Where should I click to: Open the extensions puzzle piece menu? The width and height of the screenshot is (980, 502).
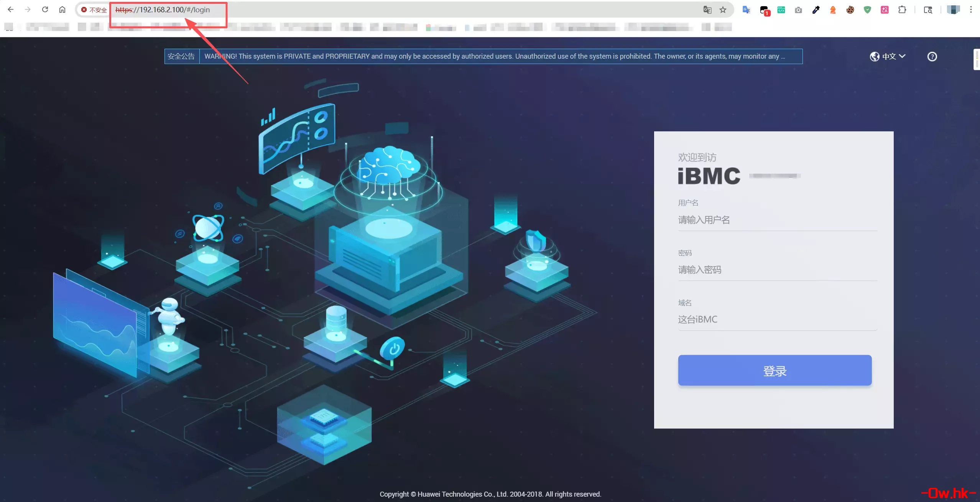click(902, 10)
